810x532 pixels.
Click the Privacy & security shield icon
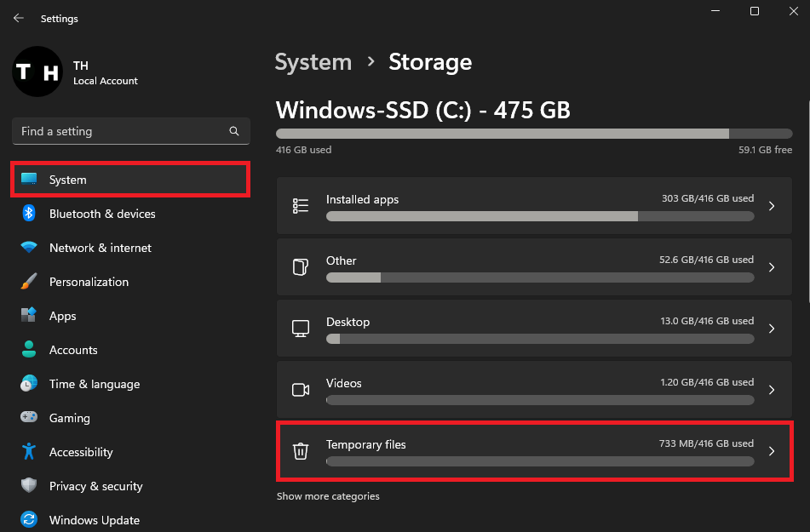[x=29, y=486]
